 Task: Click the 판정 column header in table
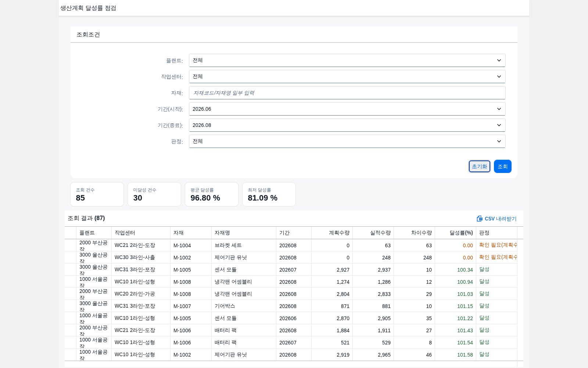pyautogui.click(x=496, y=233)
